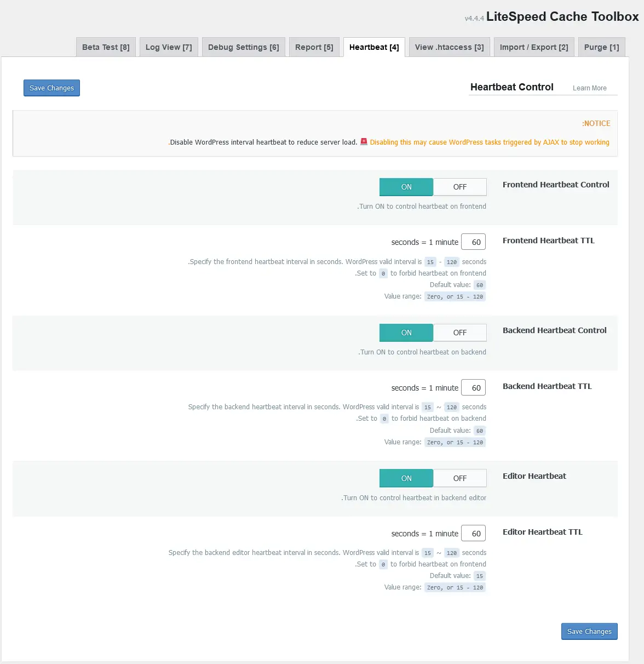Turn OFF Editor Heartbeat
This screenshot has width=644, height=664.
pos(460,478)
